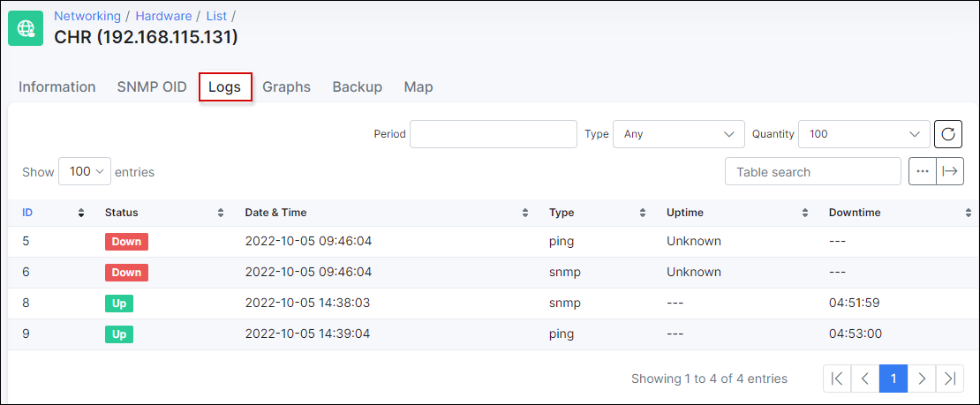The image size is (980, 405).
Task: Open the SNMP OID tab
Action: click(x=152, y=86)
